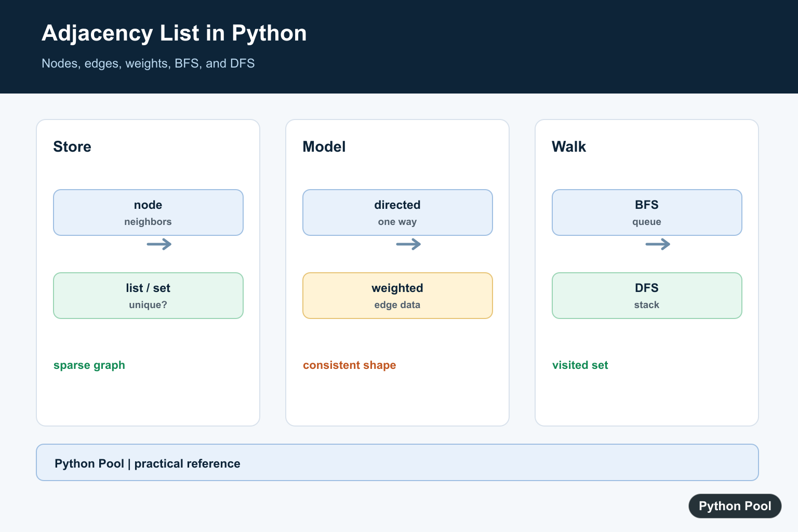Click the arrow icon below 'node neighbors'
This screenshot has height=532, width=798.
pos(159,244)
